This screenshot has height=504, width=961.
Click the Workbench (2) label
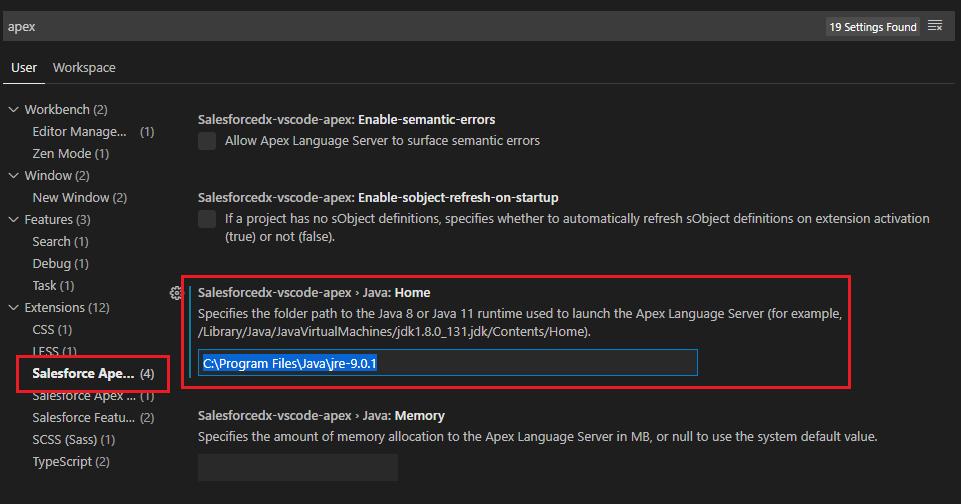click(66, 110)
